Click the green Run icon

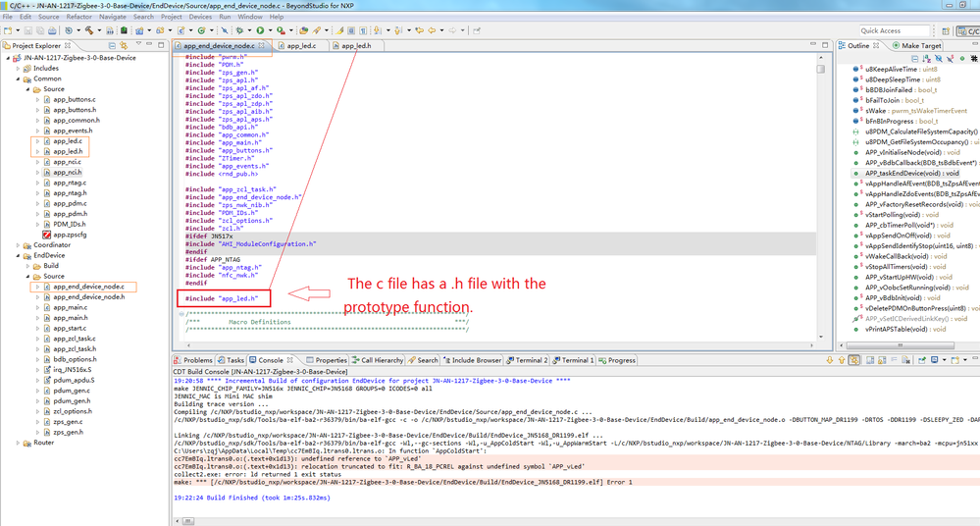tap(260, 30)
